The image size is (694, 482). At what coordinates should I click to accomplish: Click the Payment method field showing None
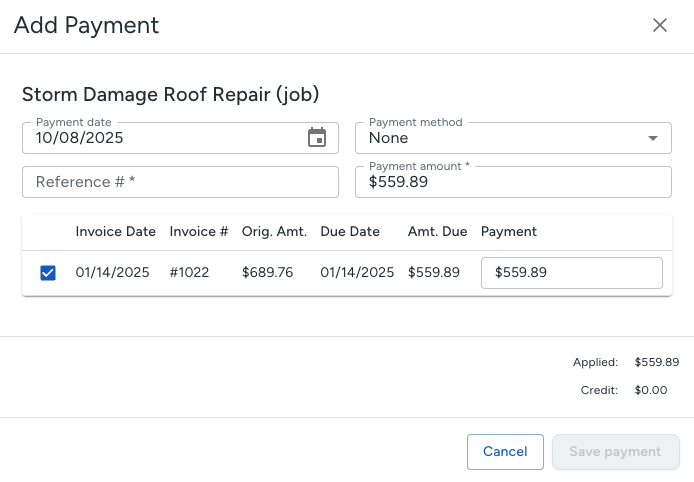pyautogui.click(x=500, y=138)
